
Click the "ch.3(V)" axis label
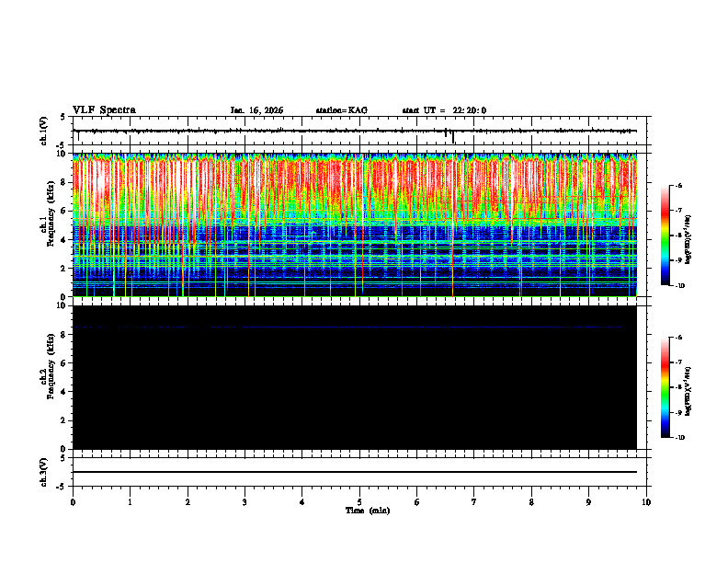coord(44,472)
